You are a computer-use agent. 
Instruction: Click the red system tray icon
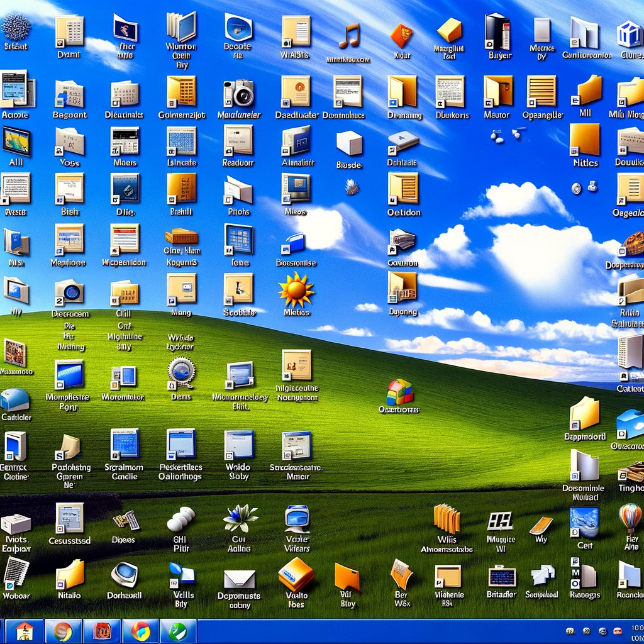618,631
